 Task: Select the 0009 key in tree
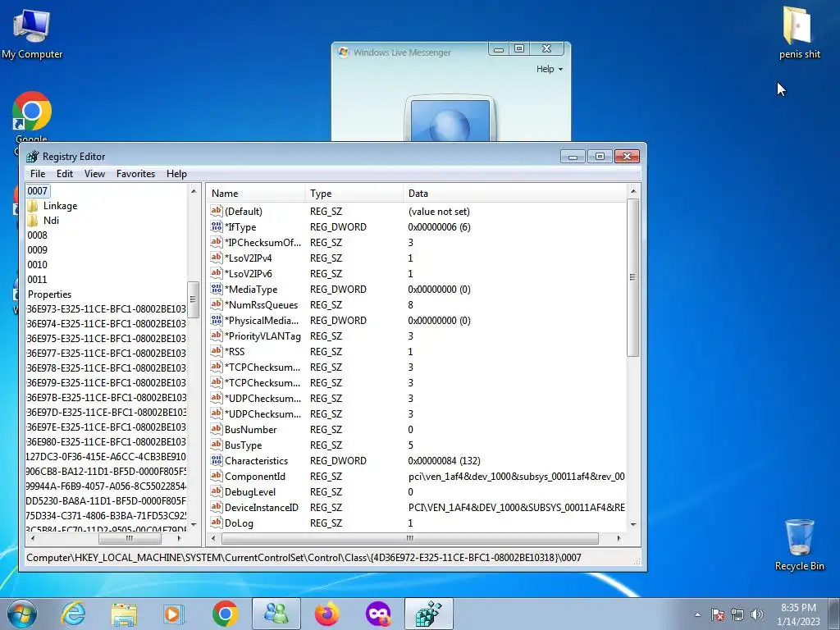pos(38,249)
